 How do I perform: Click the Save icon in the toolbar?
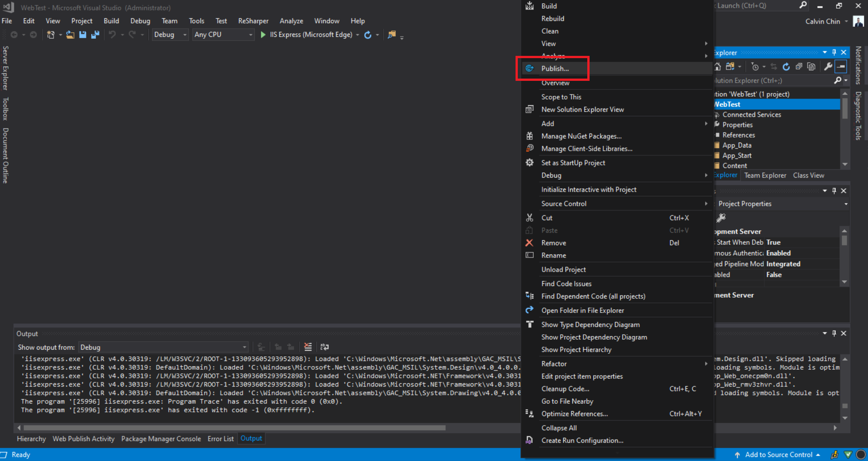pos(83,35)
